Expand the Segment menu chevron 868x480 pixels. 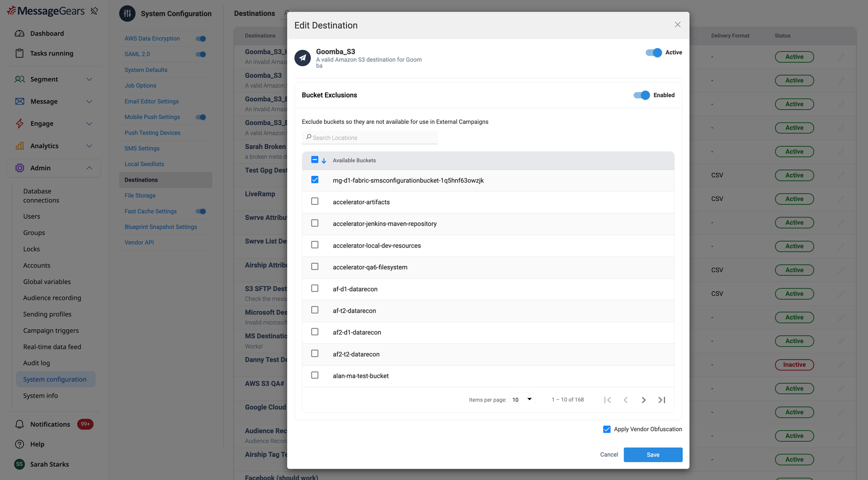(x=89, y=79)
